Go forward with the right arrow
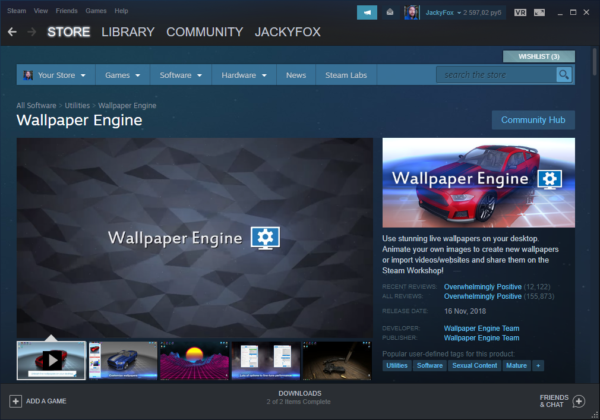 point(32,32)
